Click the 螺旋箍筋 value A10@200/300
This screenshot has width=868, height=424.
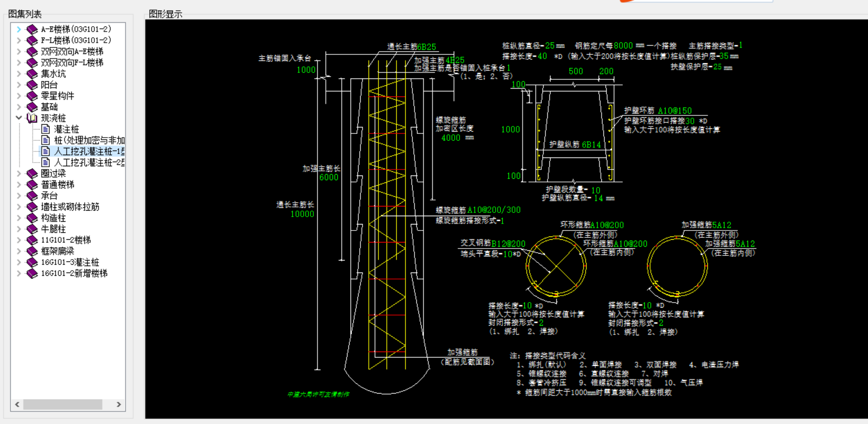click(x=494, y=210)
